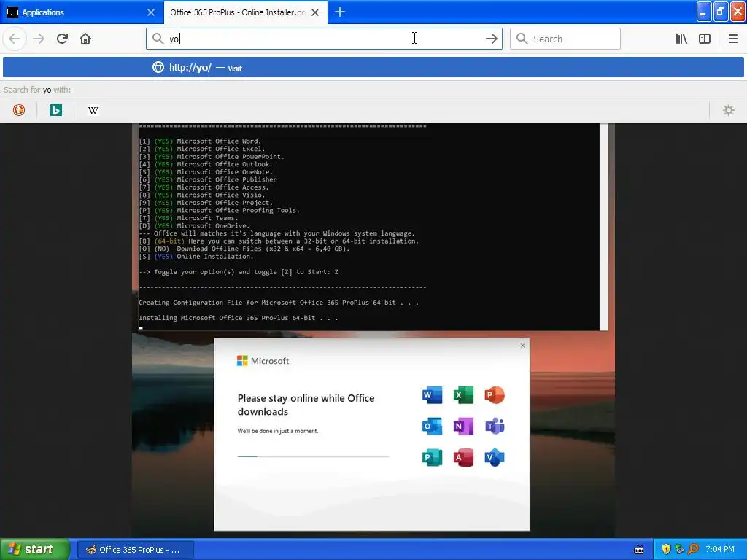Click the 'Microsoft Office Publisher' console line
Screen dimensions: 747x560
click(x=208, y=179)
